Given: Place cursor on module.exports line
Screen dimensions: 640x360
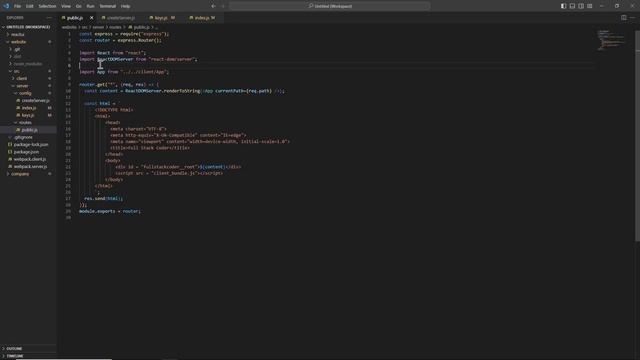Looking at the screenshot, I should (x=110, y=211).
